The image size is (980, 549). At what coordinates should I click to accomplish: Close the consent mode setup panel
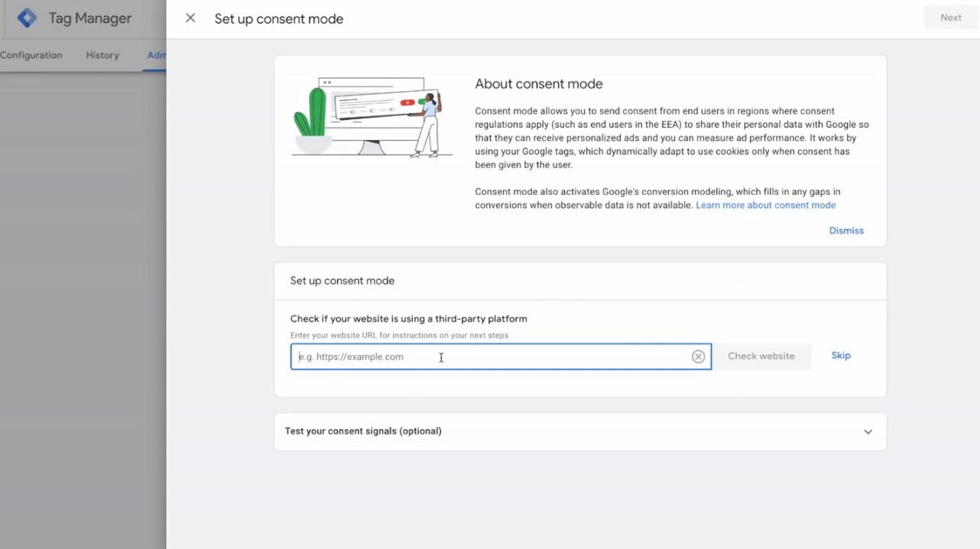tap(190, 18)
